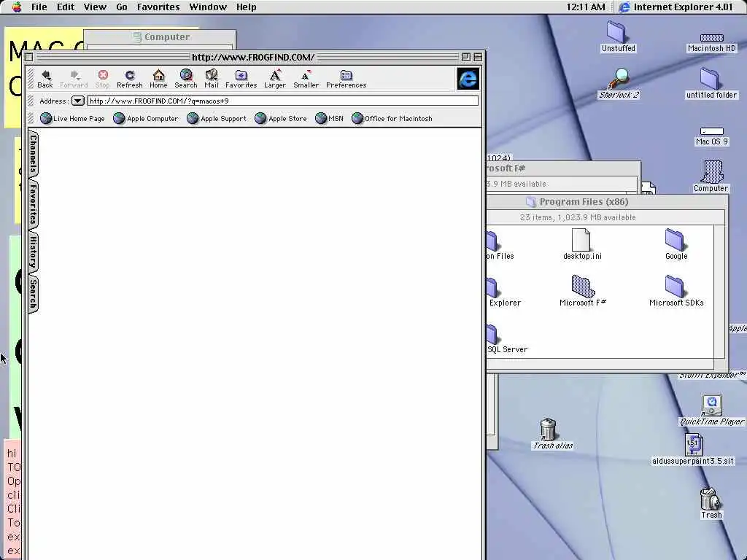Open browser Preferences icon
The image size is (747, 560).
[347, 79]
